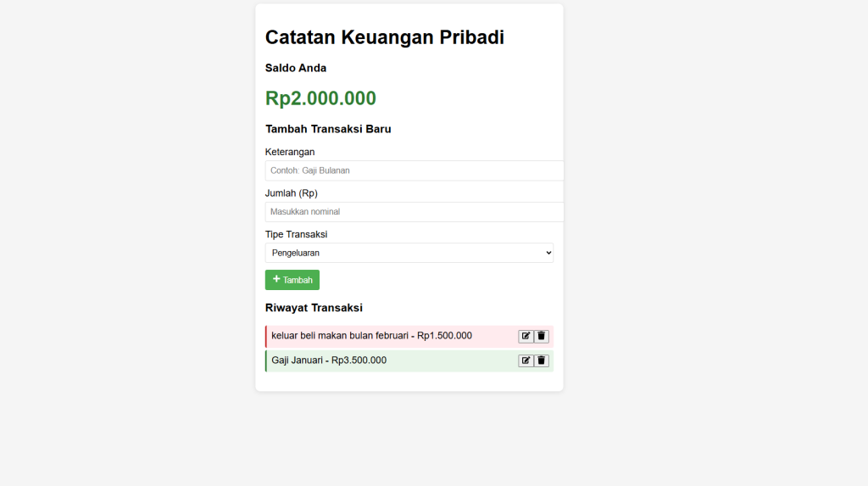Click the green Rp2.000.000 balance amount
Image resolution: width=868 pixels, height=486 pixels.
coord(320,98)
